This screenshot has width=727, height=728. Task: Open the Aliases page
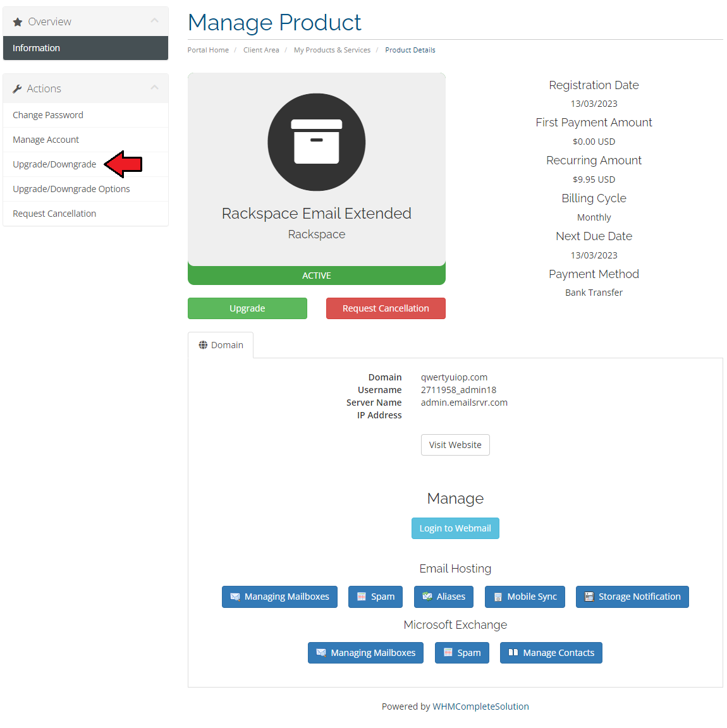[x=444, y=597]
